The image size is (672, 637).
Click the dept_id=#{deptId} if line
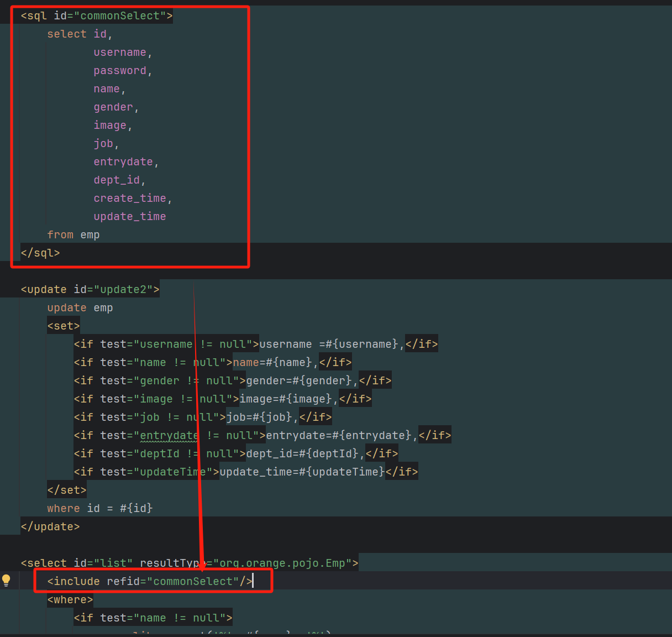point(236,453)
